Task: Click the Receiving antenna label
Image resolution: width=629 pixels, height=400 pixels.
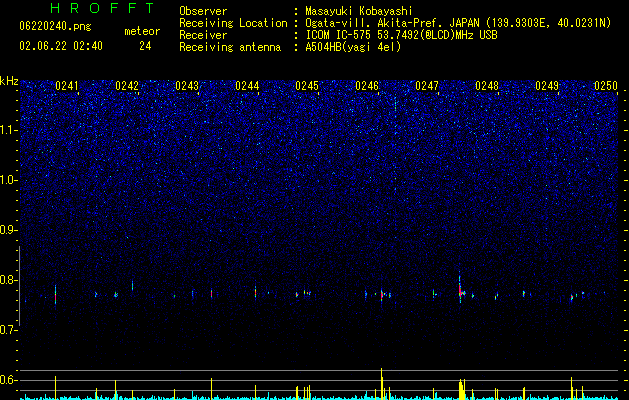Action: 230,47
